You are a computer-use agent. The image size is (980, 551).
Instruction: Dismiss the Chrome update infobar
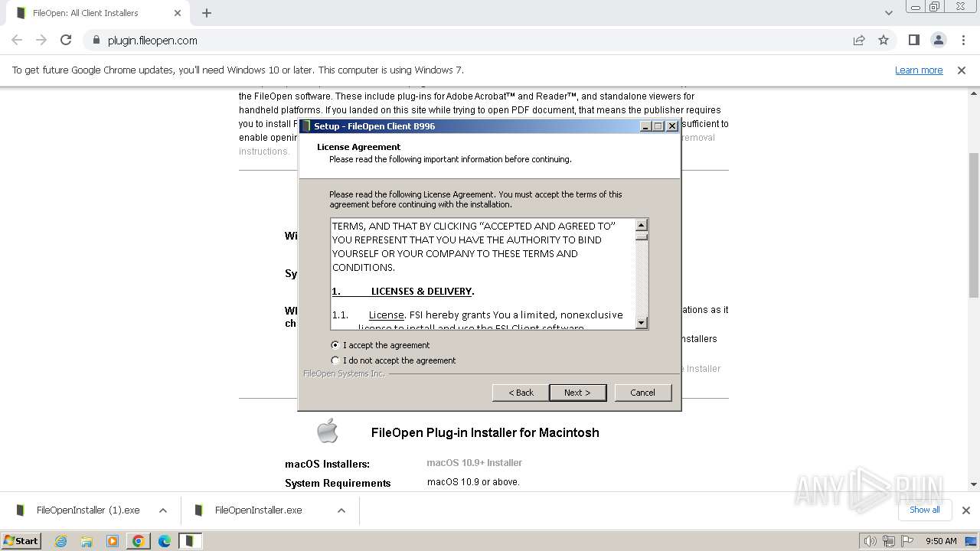pyautogui.click(x=962, y=70)
